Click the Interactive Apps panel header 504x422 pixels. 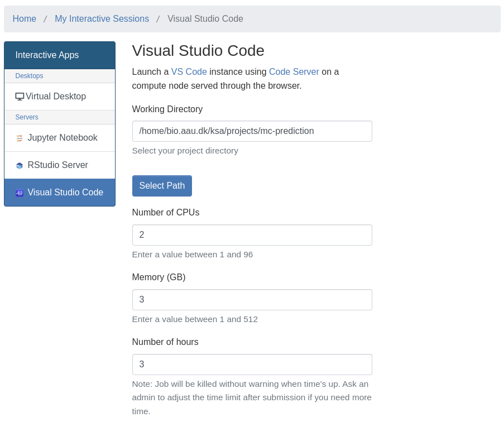pos(60,55)
